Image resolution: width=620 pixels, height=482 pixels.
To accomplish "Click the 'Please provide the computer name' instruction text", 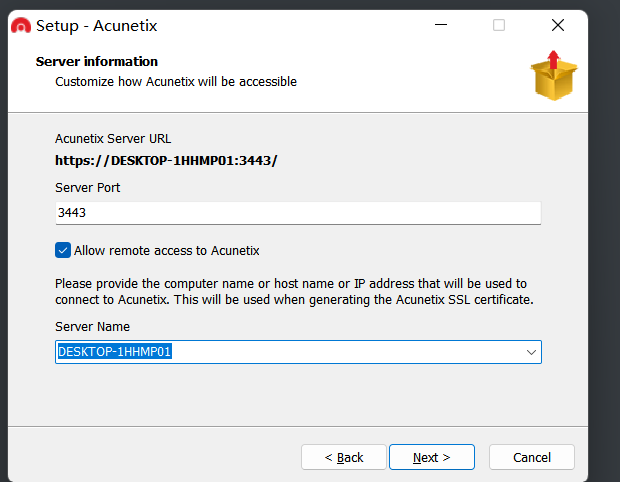I will point(294,292).
